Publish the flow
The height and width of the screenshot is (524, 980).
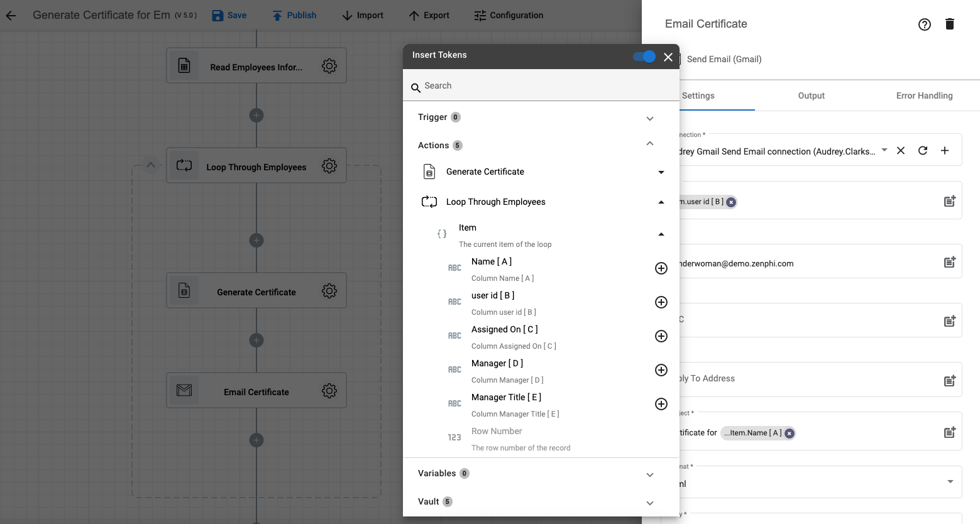pyautogui.click(x=294, y=15)
